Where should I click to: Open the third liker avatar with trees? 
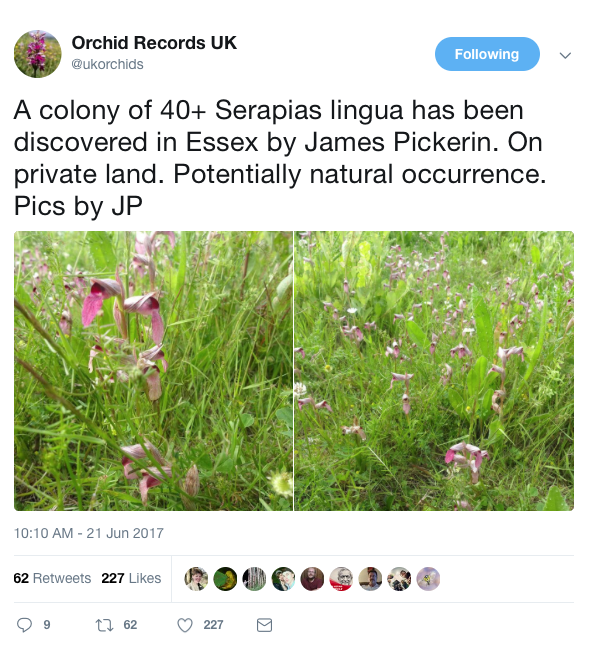(x=254, y=578)
